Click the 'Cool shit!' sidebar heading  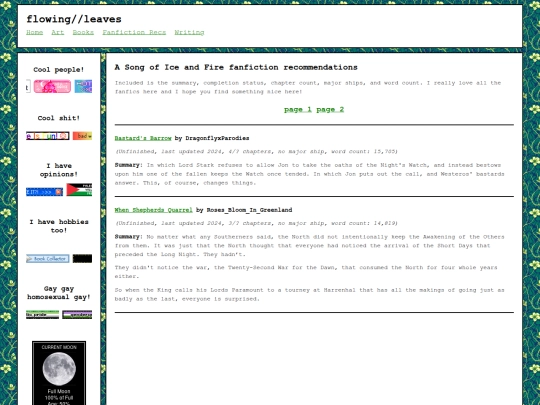[59, 118]
